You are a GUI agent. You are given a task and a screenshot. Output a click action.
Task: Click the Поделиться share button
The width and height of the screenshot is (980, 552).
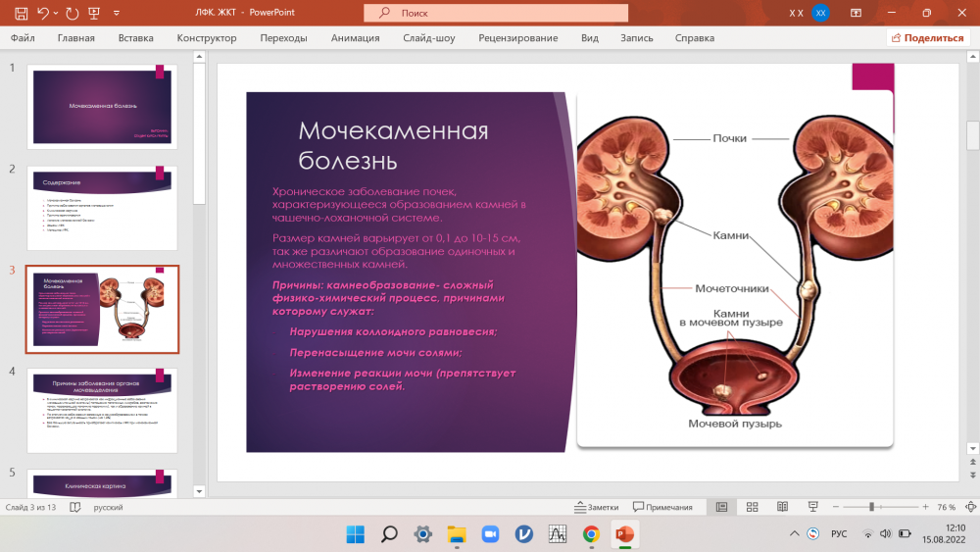pyautogui.click(x=926, y=38)
